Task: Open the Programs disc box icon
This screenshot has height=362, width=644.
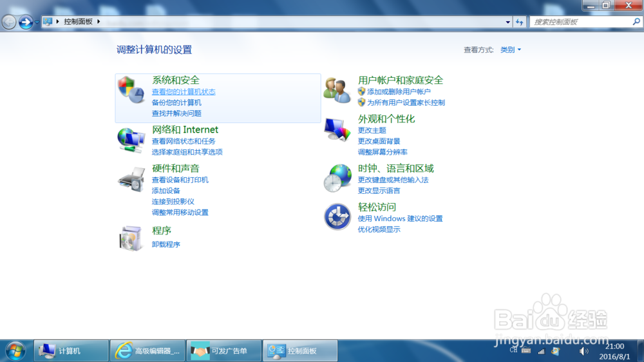Action: point(131,238)
